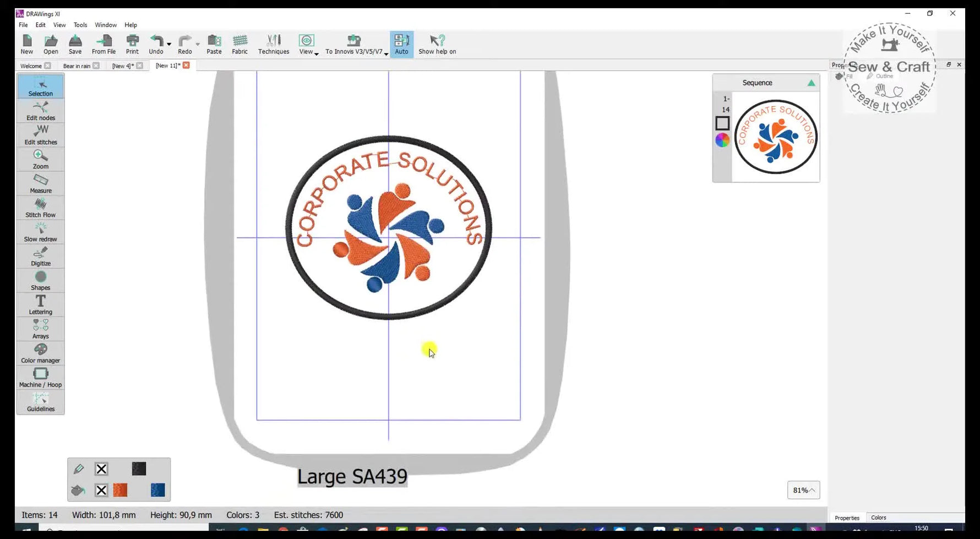The height and width of the screenshot is (539, 980).
Task: Open the Stitch Flow tool
Action: coord(40,207)
